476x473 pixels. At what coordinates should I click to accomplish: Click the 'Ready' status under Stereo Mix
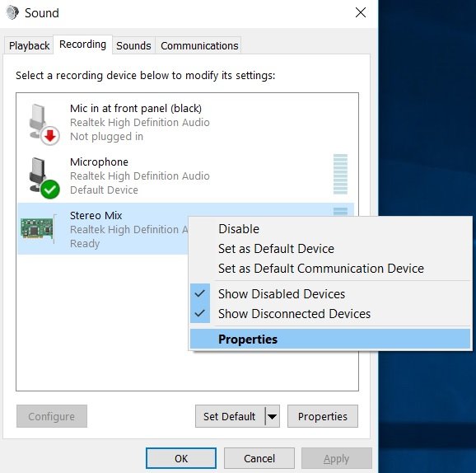click(x=85, y=244)
